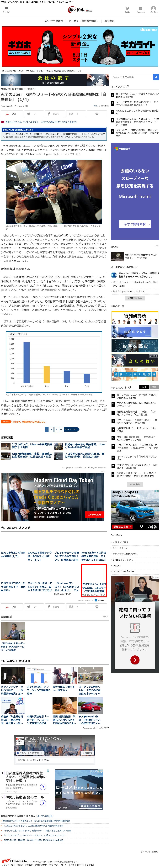
Task: Open the 行列研究所 theme banner
Action: [x=135, y=317]
